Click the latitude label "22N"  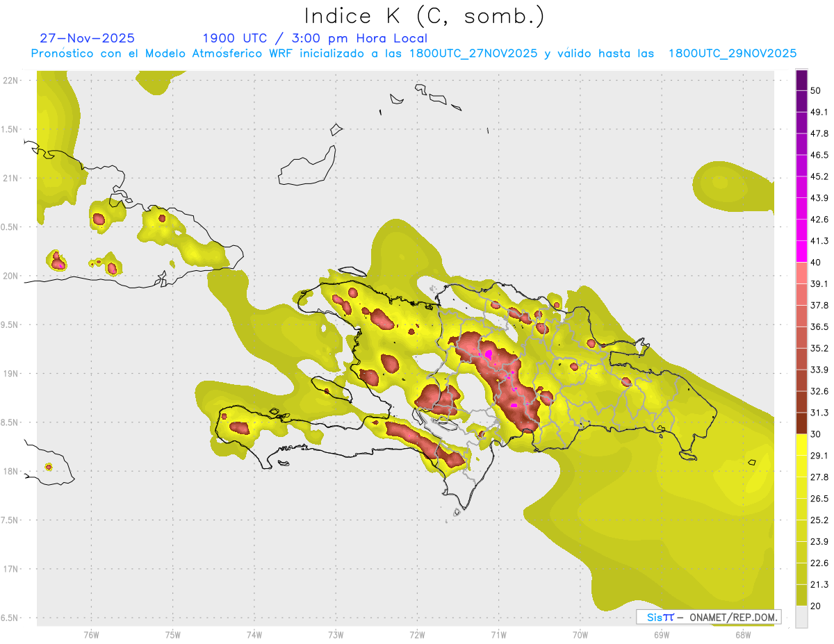(x=10, y=81)
